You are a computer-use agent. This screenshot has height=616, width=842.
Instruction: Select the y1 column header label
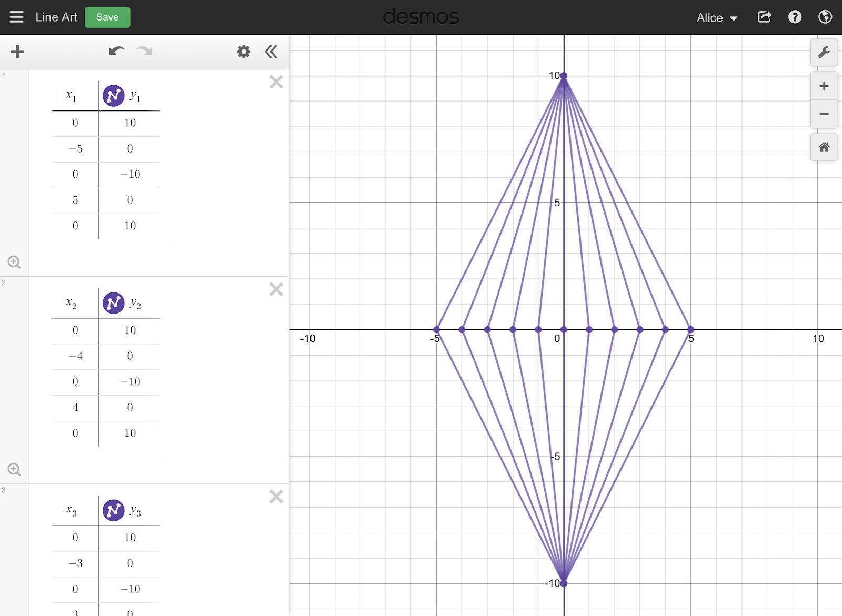click(135, 96)
